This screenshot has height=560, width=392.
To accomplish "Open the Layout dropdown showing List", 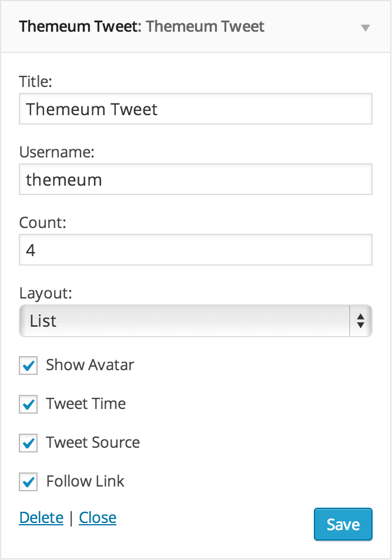I will (x=196, y=321).
